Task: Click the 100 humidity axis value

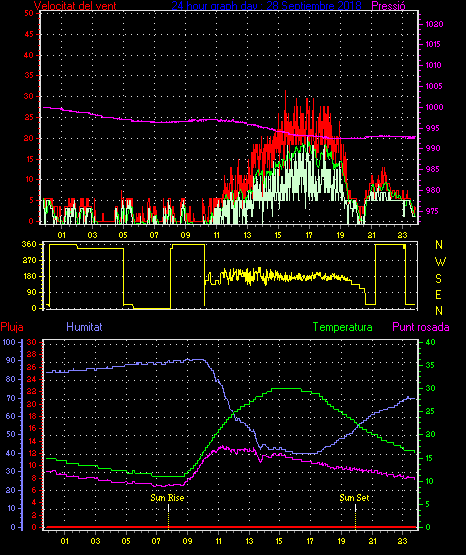Action: click(9, 342)
